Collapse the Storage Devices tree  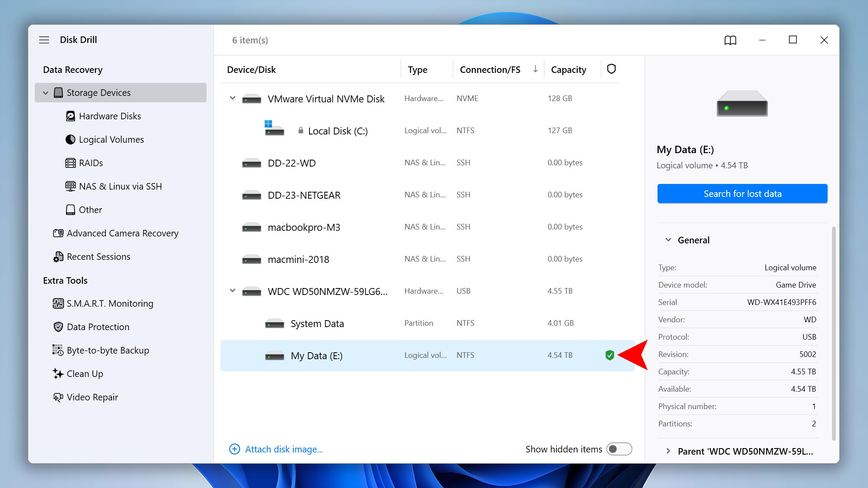tap(46, 93)
